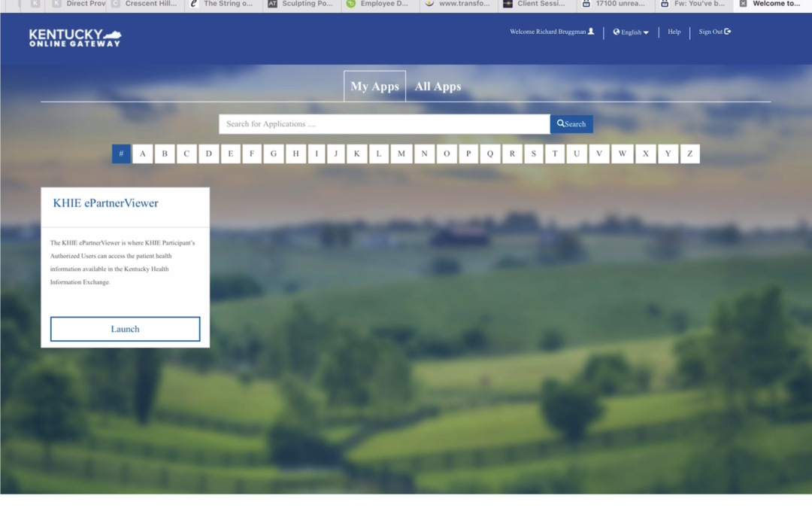Screen dimensions: 812x508
Task: Open the English language dropdown
Action: point(631,32)
